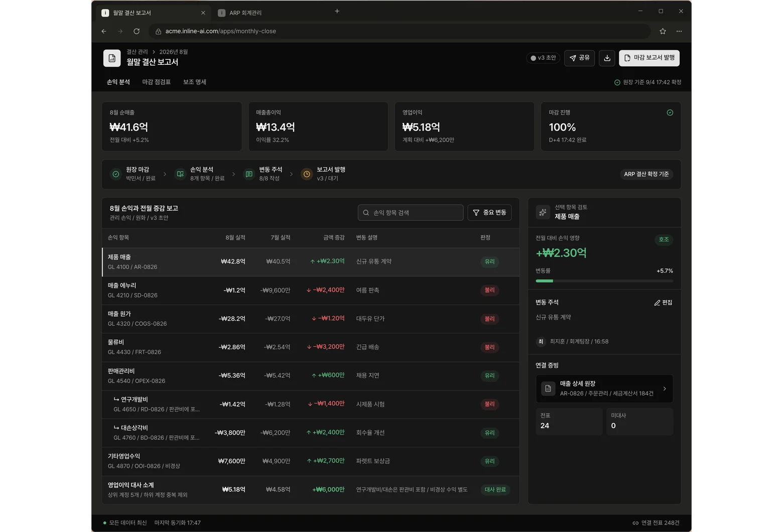Select the 손익 분석 tab
This screenshot has width=783, height=532.
pyautogui.click(x=118, y=82)
